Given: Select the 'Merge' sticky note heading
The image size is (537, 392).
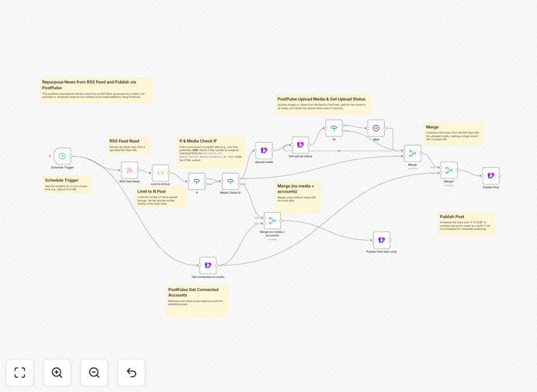Looking at the screenshot, I should point(432,127).
